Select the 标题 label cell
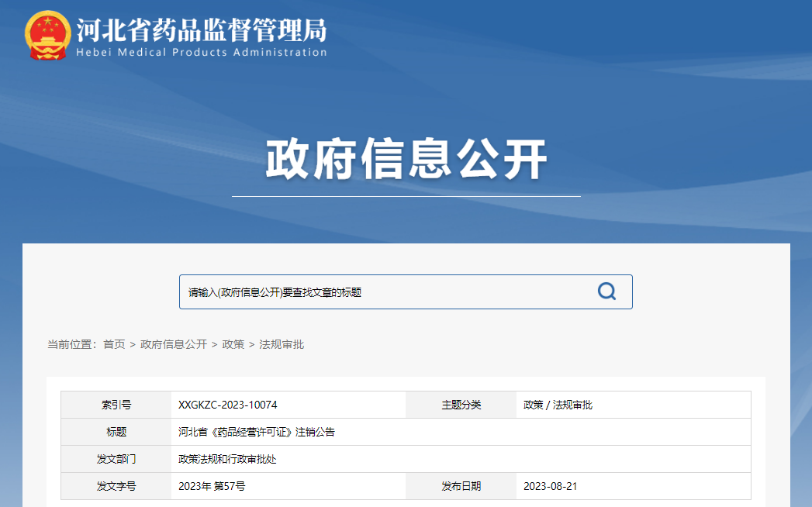 coord(116,432)
